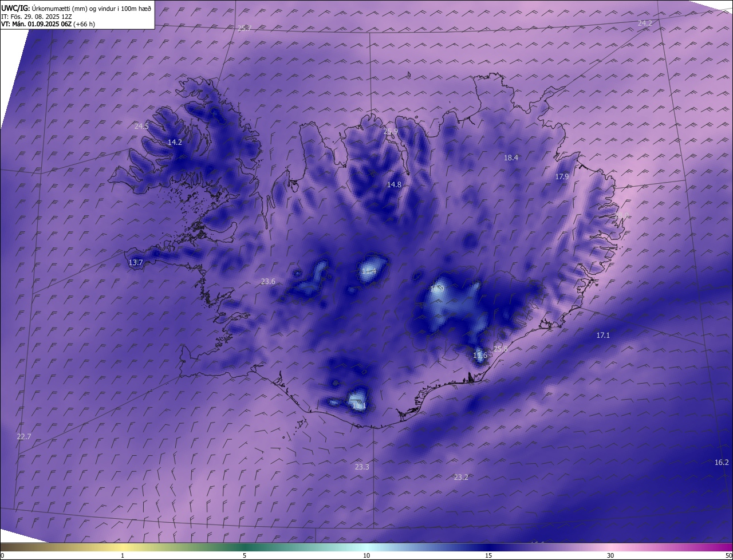
Task: Click the 25.7 value on the map
Action: 245,28
